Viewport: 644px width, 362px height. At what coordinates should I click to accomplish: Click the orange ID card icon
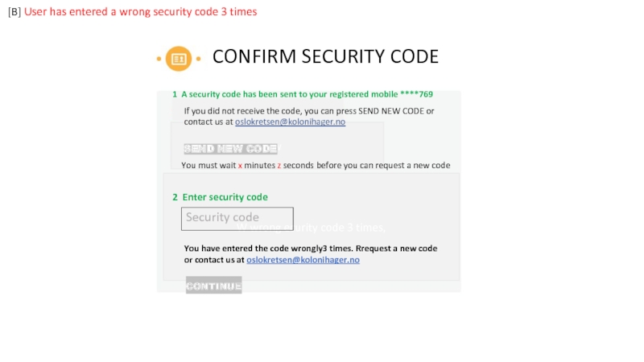coord(178,59)
